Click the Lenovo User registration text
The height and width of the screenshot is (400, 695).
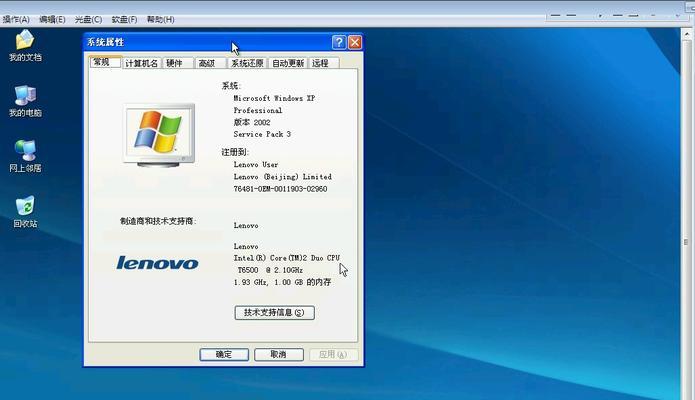point(256,165)
